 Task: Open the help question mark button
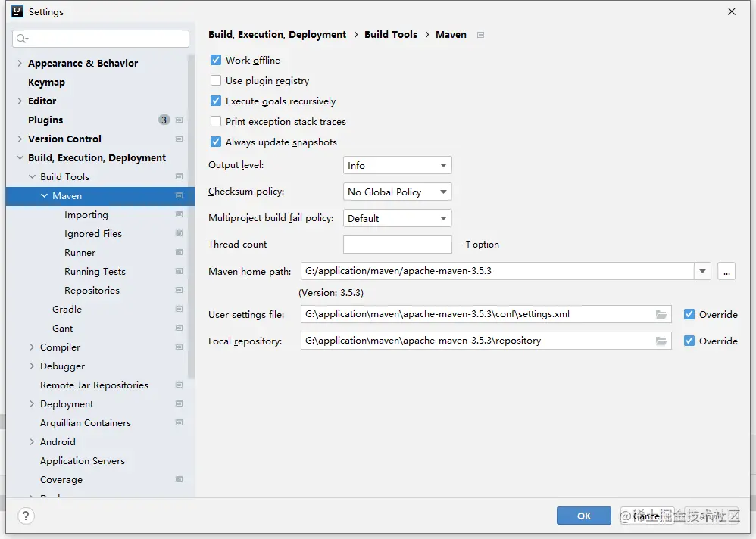pos(26,516)
